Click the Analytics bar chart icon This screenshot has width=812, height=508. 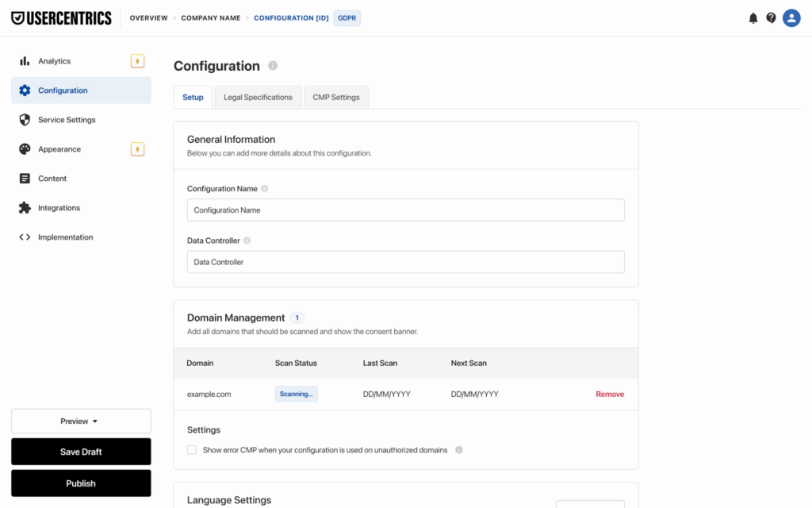(25, 61)
